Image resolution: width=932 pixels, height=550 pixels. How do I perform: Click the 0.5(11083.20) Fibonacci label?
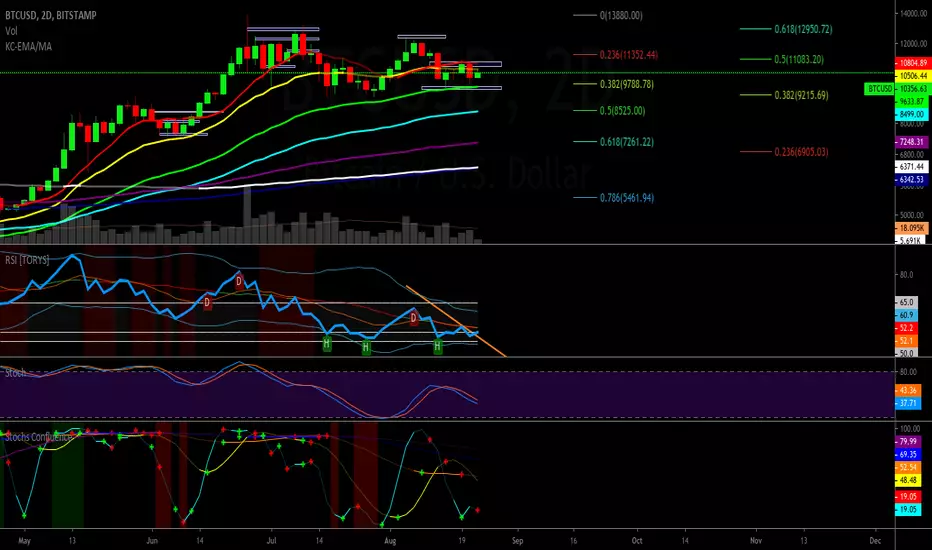[x=800, y=59]
